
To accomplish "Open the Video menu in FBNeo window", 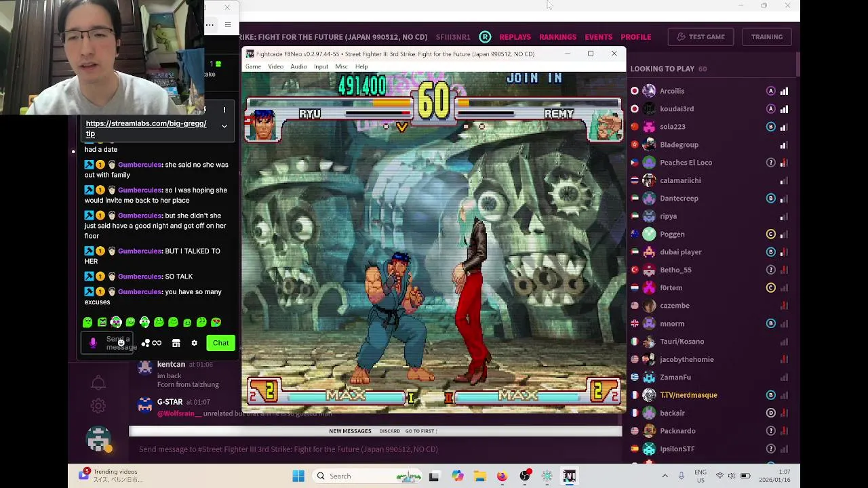I will [275, 66].
